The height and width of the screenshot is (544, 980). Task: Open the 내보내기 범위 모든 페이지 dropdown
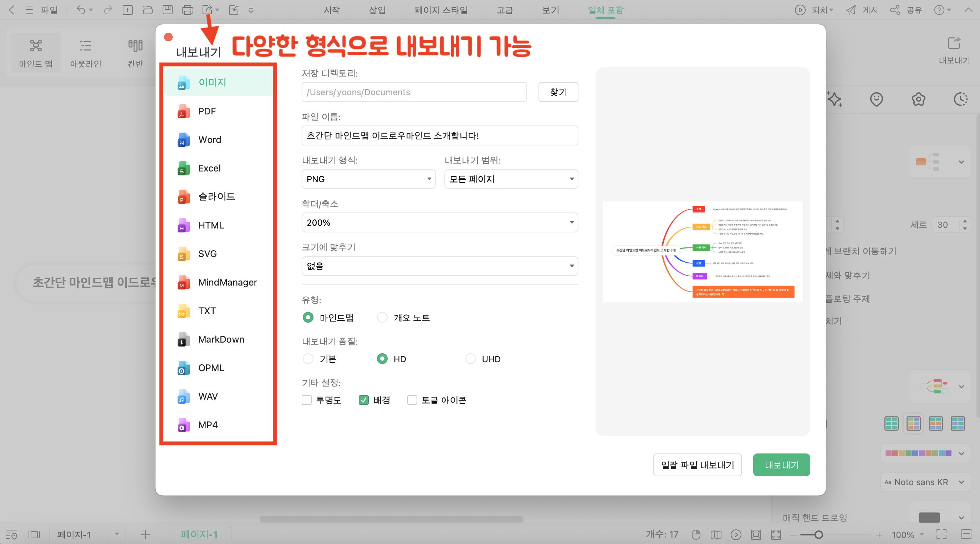click(x=511, y=179)
